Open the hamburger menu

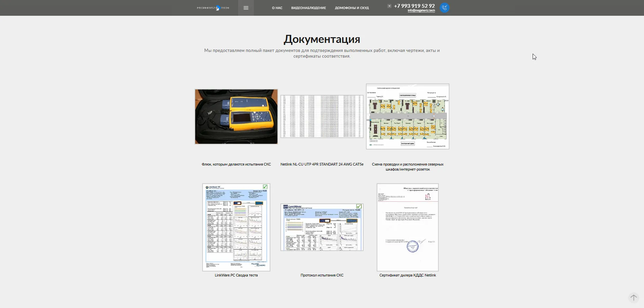[x=246, y=8]
